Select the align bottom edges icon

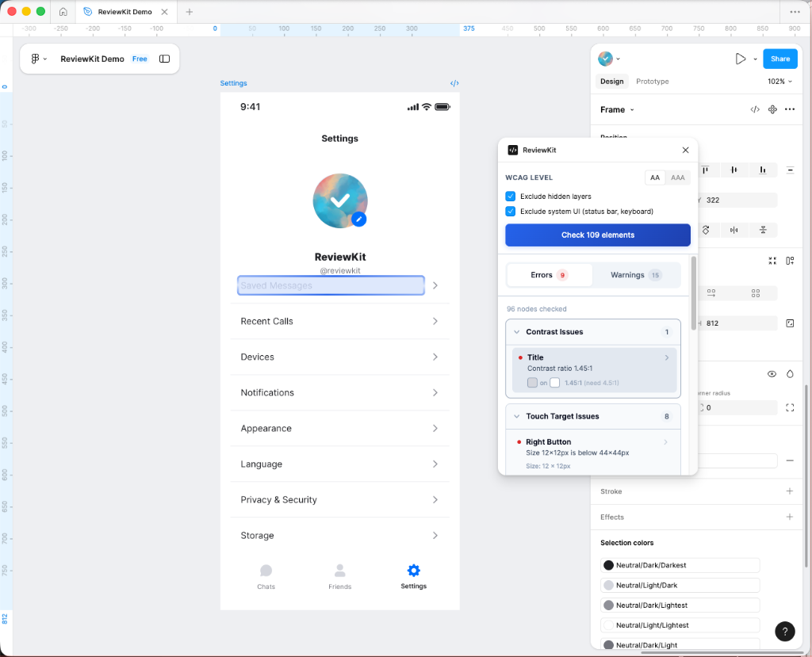[x=762, y=170]
